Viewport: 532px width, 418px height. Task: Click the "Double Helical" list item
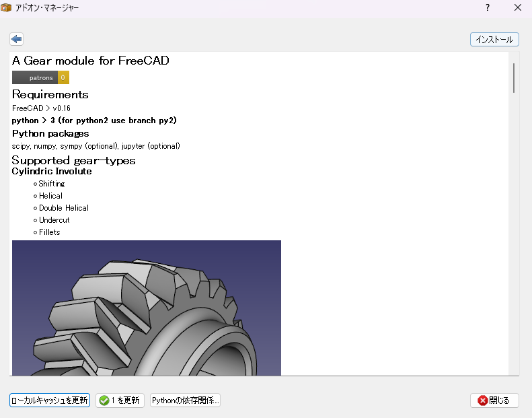tap(64, 208)
